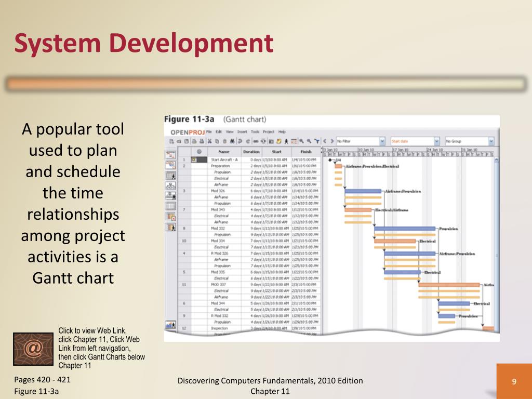Click the Open project toolbar icon

click(179, 141)
